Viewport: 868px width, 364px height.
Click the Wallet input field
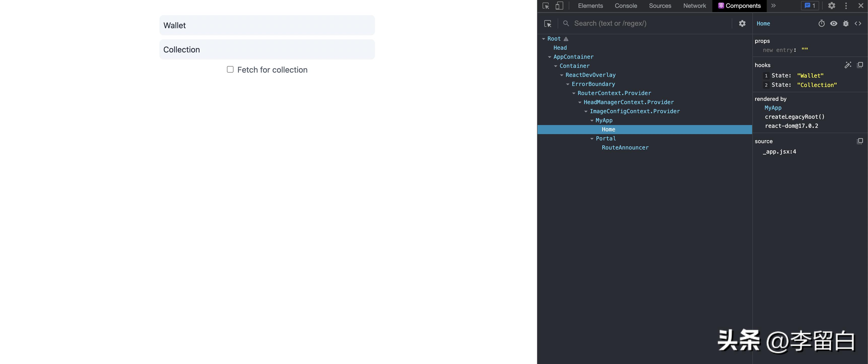point(267,25)
